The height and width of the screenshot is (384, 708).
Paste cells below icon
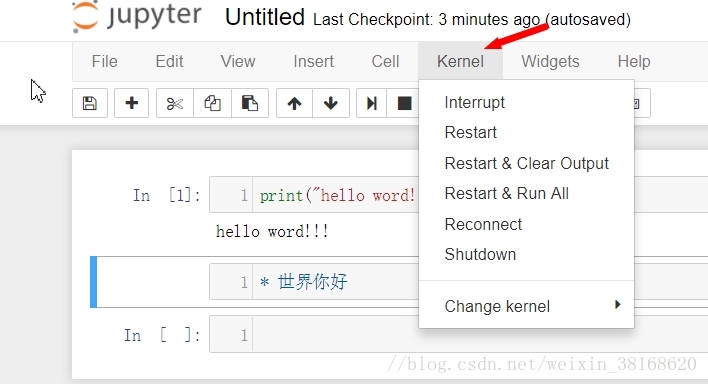tap(250, 103)
